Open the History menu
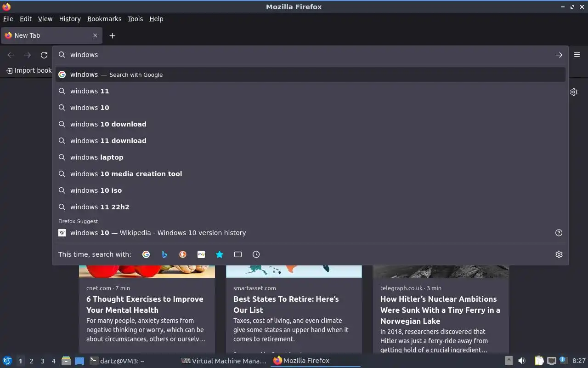Image resolution: width=588 pixels, height=368 pixels. point(70,19)
